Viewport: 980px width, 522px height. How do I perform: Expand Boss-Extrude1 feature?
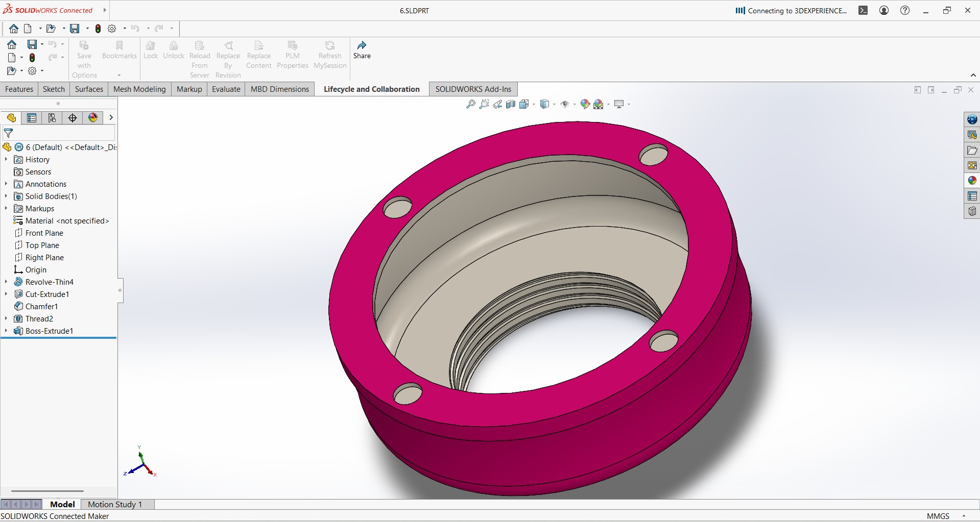[6, 331]
